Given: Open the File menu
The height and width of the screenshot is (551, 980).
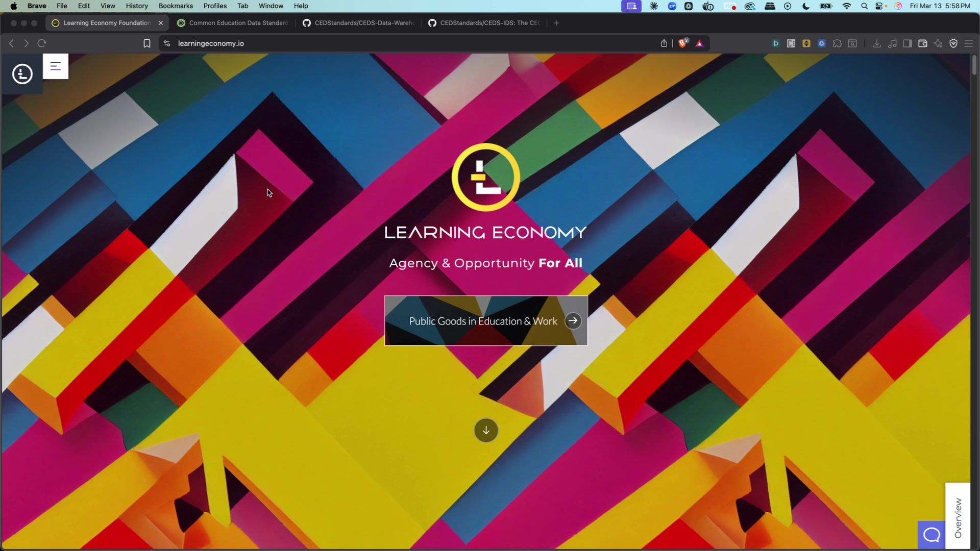Looking at the screenshot, I should coord(62,6).
